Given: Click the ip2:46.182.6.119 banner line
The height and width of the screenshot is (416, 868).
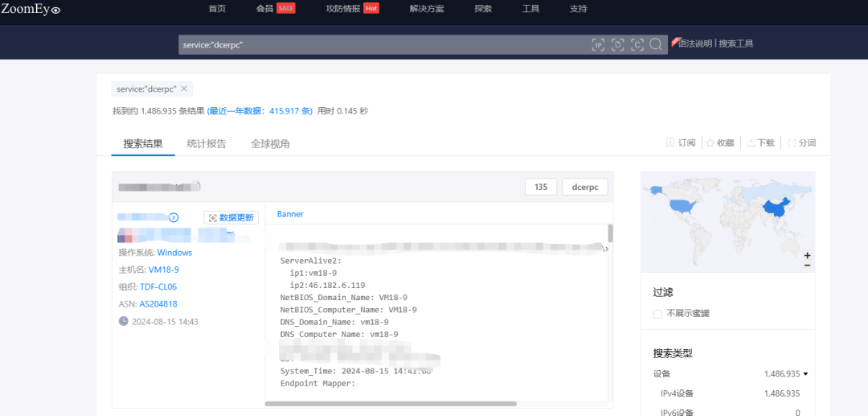Looking at the screenshot, I should click(x=327, y=286).
